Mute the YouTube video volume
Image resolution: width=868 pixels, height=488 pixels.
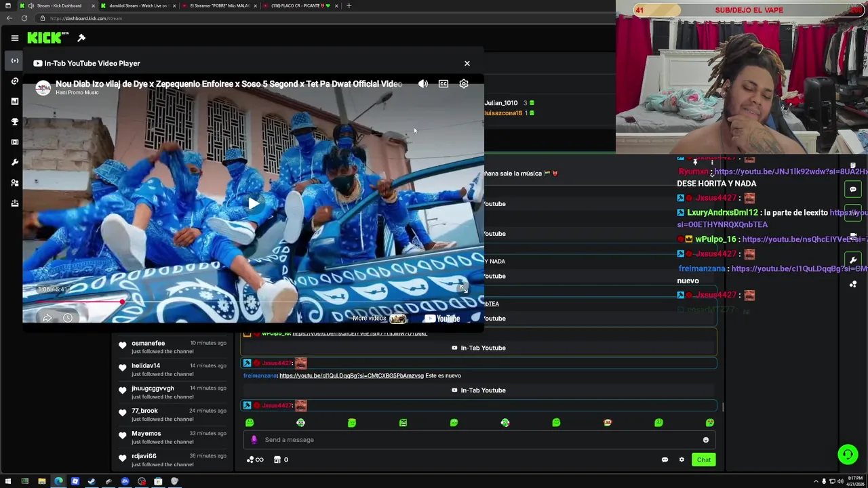click(423, 84)
